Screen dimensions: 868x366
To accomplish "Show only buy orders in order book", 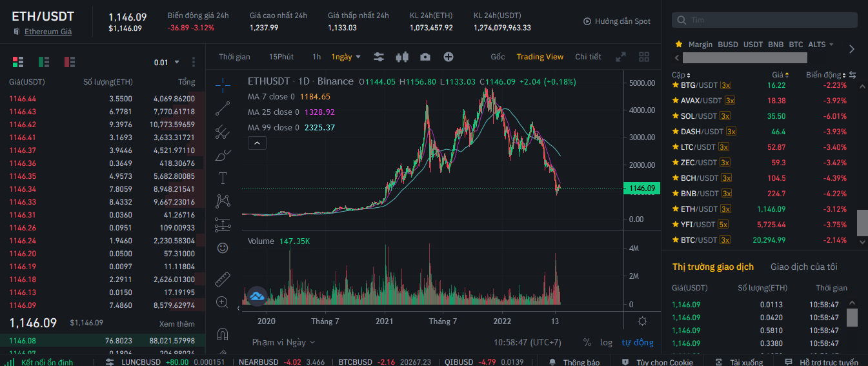I will click(44, 62).
